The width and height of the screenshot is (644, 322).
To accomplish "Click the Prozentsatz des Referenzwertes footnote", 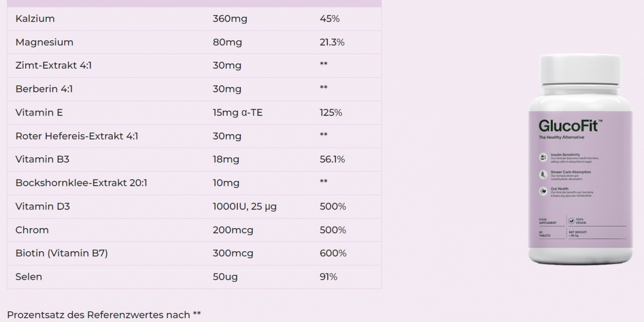I will point(104,315).
